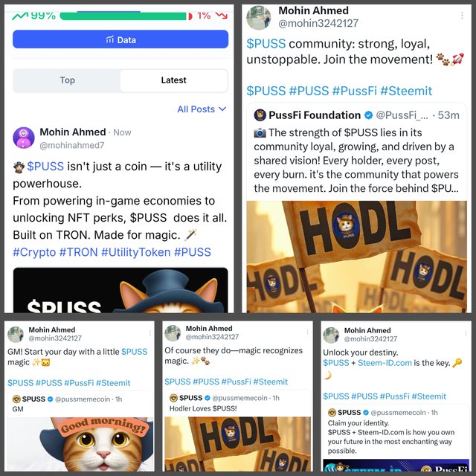Open the three-dot menu on the Unlock your destiny tweet
This screenshot has height=476, width=476.
pyautogui.click(x=466, y=334)
